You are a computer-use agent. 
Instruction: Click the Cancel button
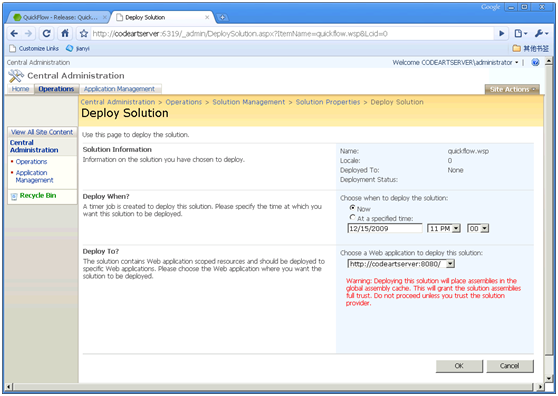pyautogui.click(x=510, y=366)
